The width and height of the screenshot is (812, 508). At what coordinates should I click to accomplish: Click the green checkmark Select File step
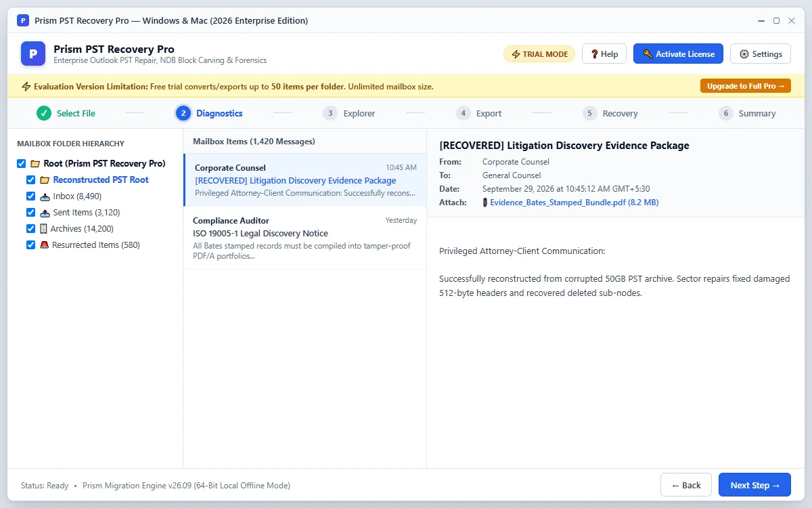click(44, 113)
